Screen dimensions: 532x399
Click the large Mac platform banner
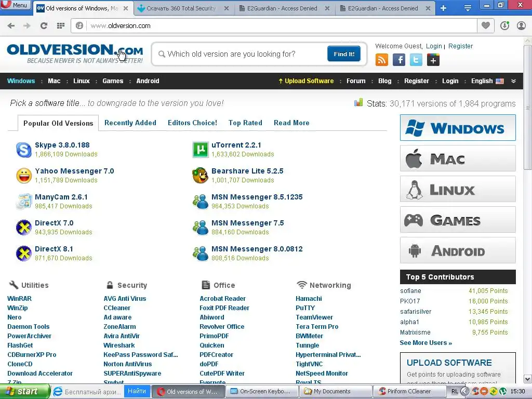pos(458,158)
